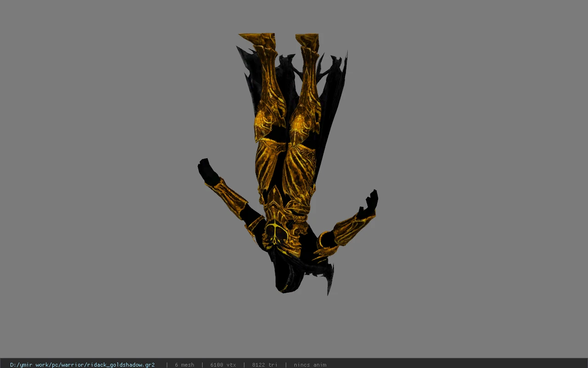
Task: Click the '8122 tri' triangle count
Action: click(x=265, y=365)
